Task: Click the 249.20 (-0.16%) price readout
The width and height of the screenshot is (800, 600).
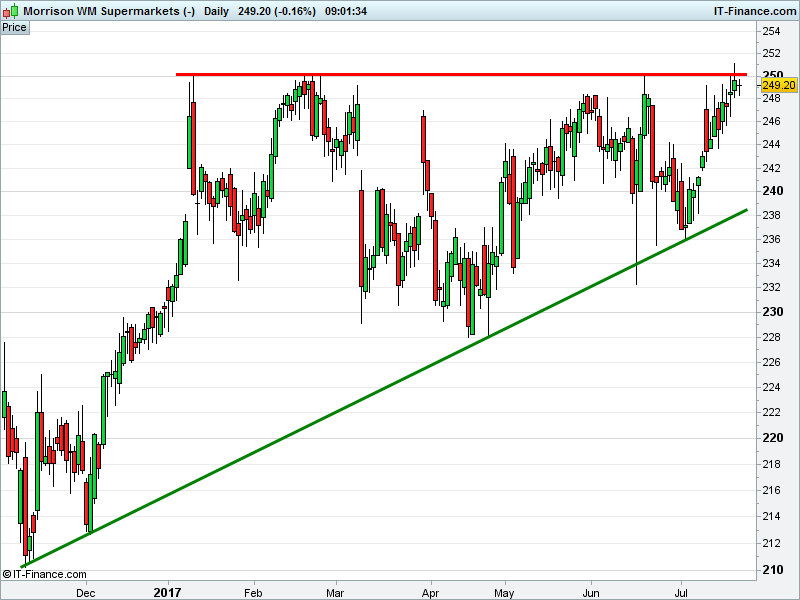Action: (x=277, y=11)
